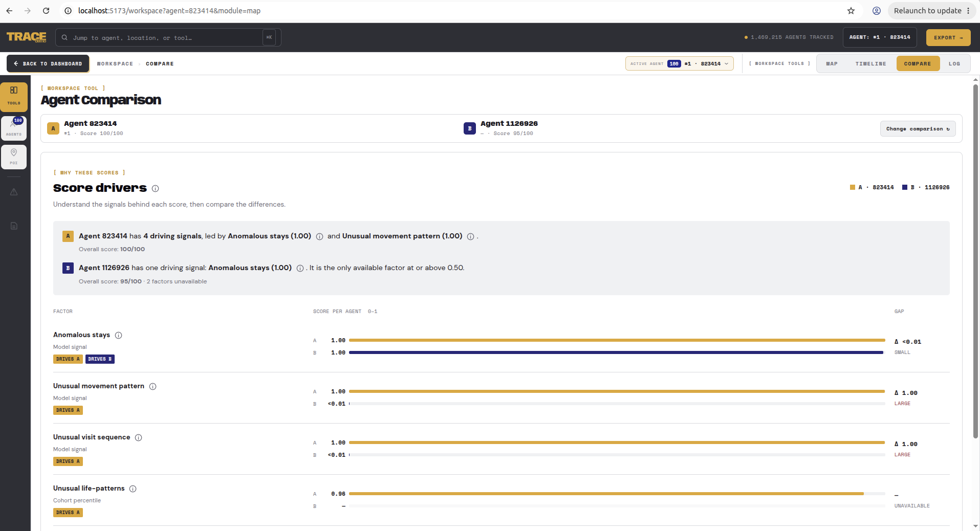
Task: Click the Score drivers info icon
Action: coord(155,188)
